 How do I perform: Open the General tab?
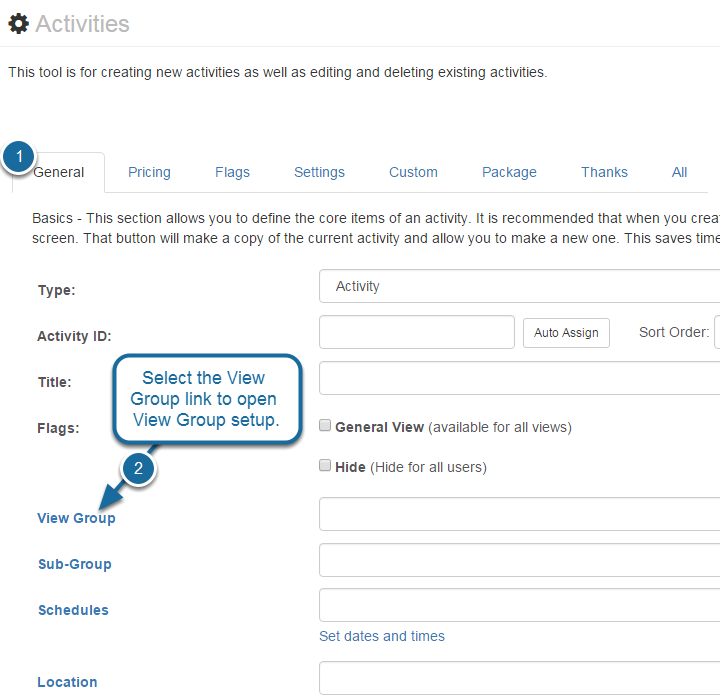coord(58,172)
